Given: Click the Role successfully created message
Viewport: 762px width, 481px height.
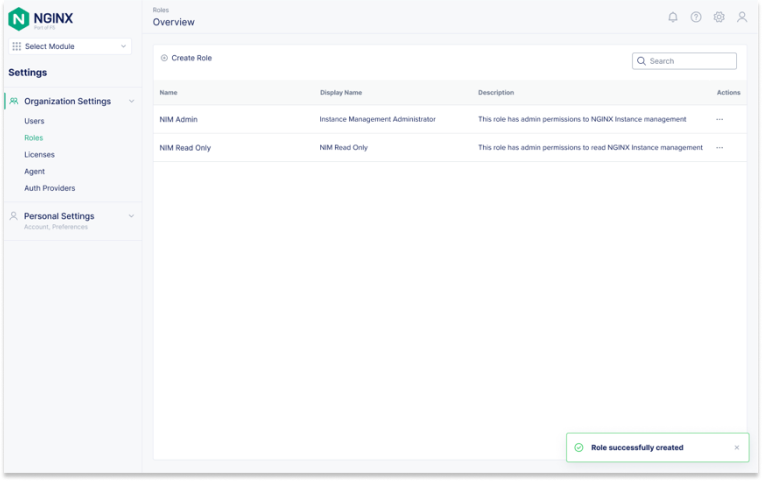Looking at the screenshot, I should 637,447.
